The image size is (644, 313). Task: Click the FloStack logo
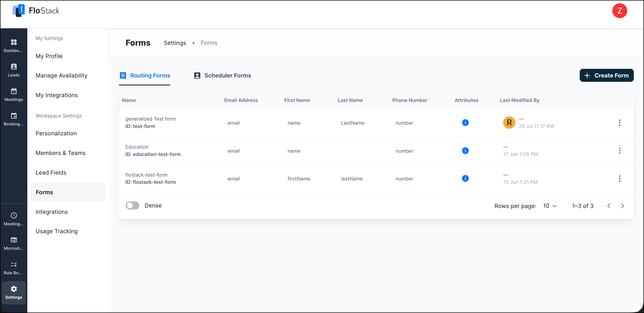[36, 11]
